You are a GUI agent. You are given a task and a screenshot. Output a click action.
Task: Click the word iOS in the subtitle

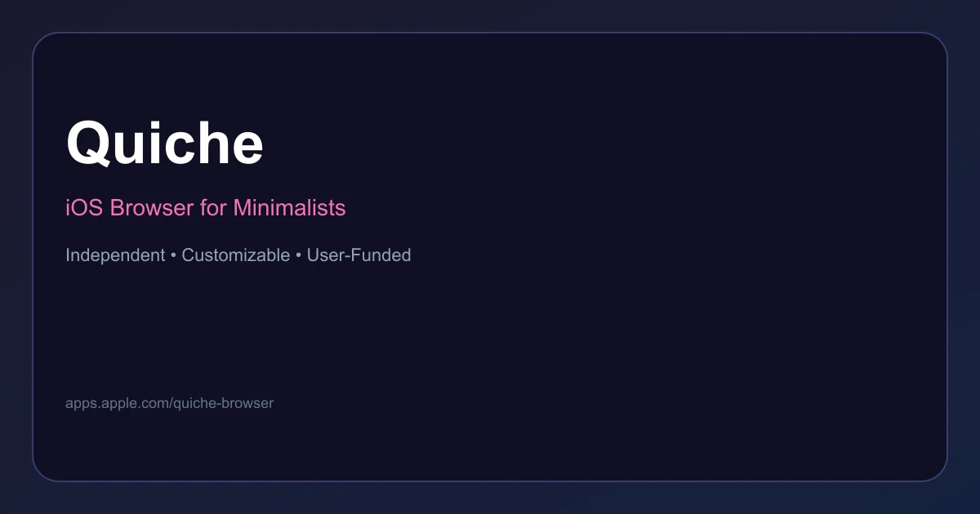85,207
